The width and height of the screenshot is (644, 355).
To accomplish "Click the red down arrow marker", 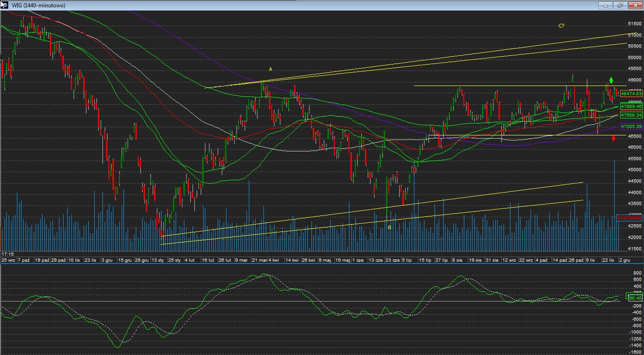I will 613,139.
